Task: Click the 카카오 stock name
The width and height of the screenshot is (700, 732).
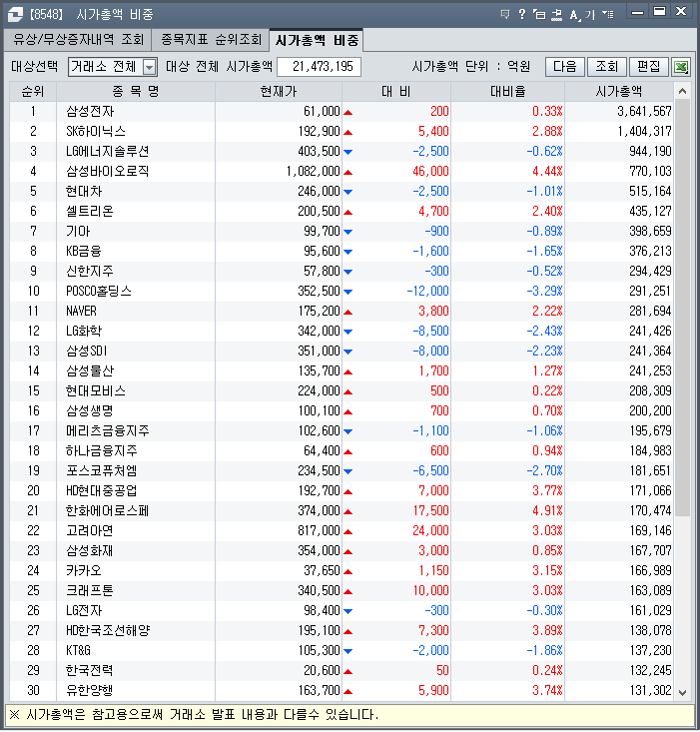Action: 84,570
